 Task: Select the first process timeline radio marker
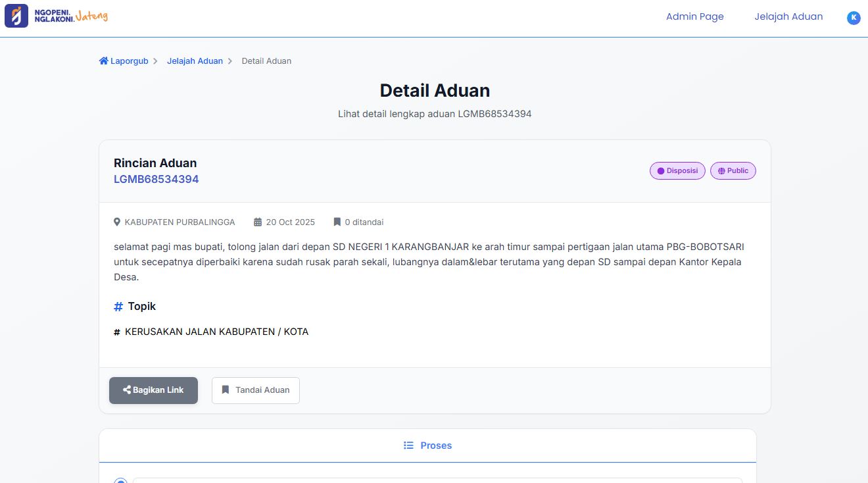(120, 481)
